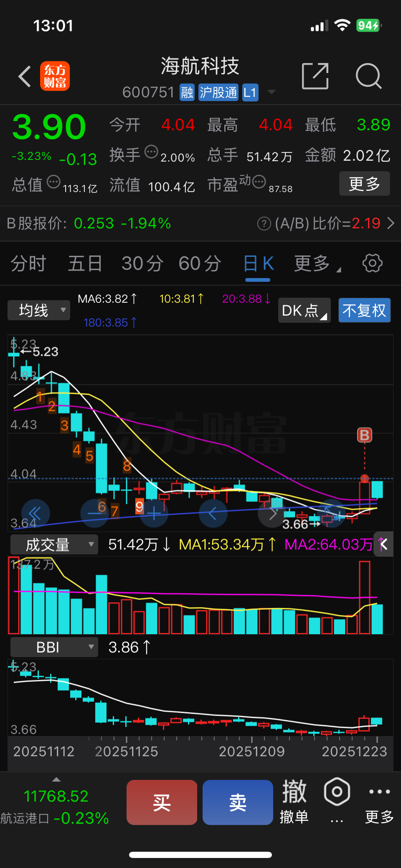Open the bottom bar 更多 dots icon

379,801
